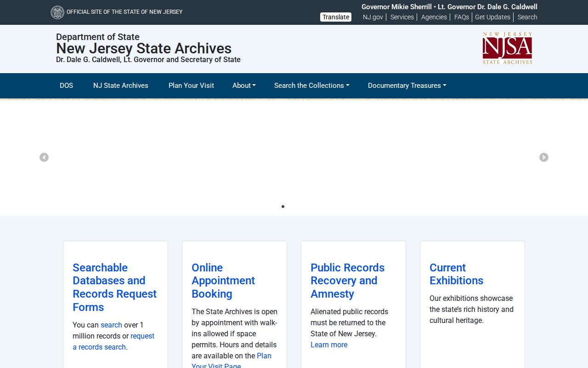The height and width of the screenshot is (368, 588).
Task: Click the Translate button
Action: 336,17
